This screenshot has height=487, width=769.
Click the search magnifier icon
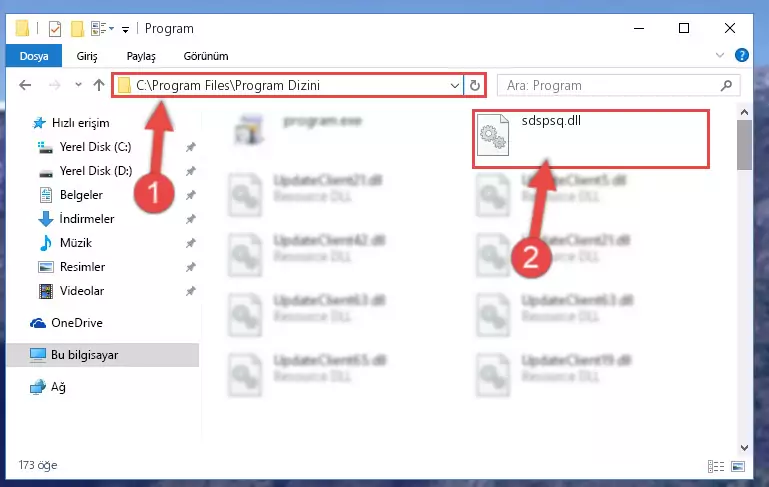726,85
